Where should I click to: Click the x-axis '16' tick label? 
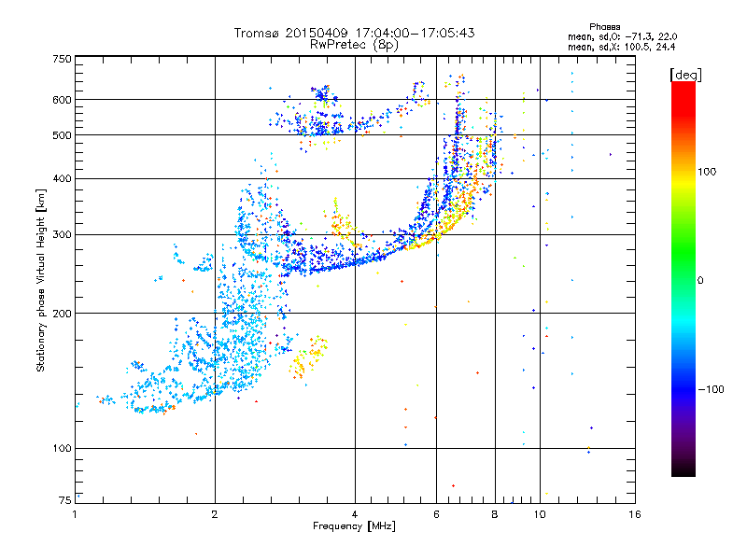pos(635,514)
